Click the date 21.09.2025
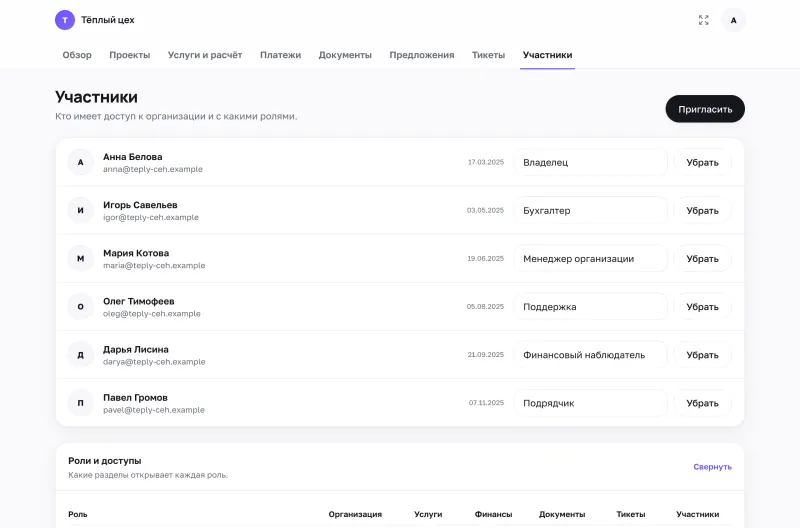This screenshot has width=800, height=528. pyautogui.click(x=486, y=355)
